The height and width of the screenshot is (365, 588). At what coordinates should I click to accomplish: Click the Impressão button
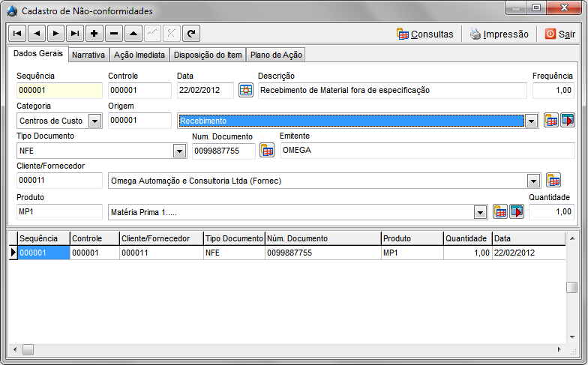499,34
